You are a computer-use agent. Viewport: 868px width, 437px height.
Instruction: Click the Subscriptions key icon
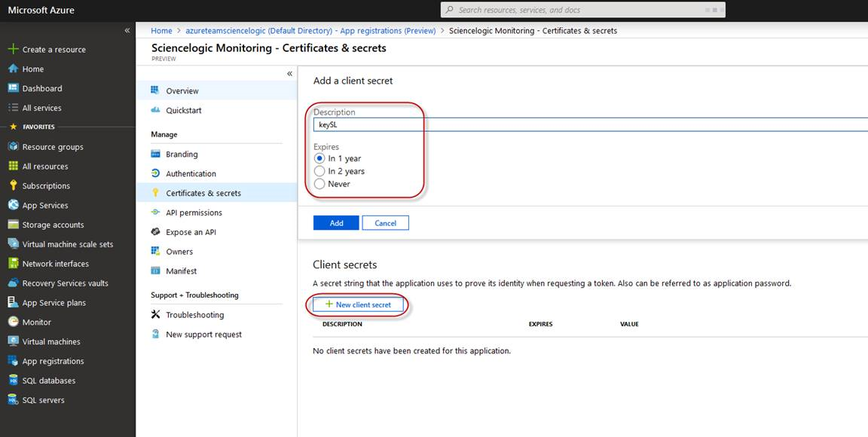pos(13,185)
